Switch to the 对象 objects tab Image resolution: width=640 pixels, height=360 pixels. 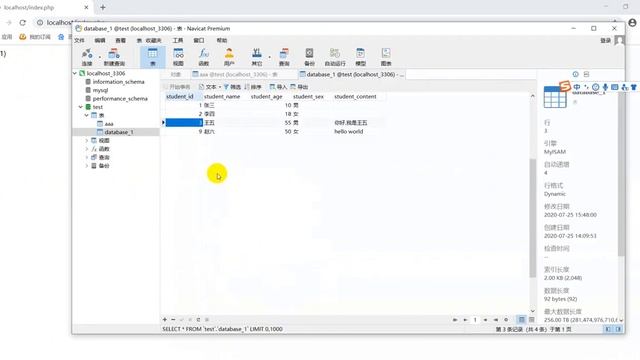click(176, 74)
